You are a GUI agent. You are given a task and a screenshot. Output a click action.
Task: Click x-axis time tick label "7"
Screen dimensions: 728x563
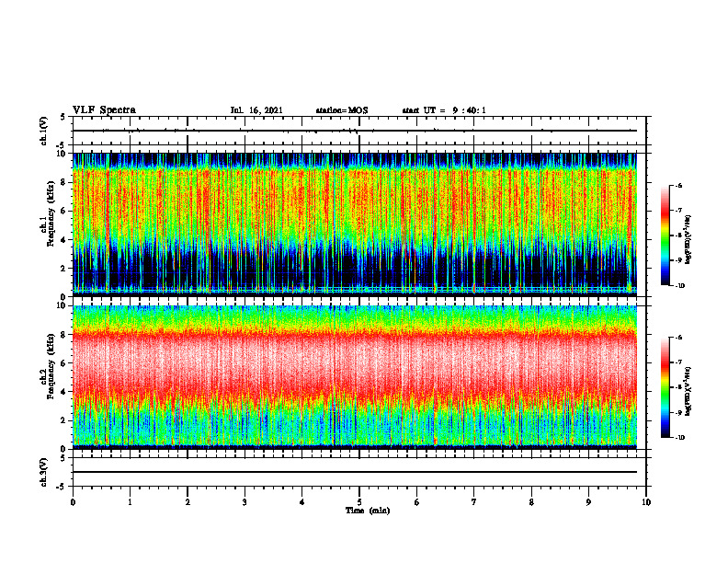[474, 502]
